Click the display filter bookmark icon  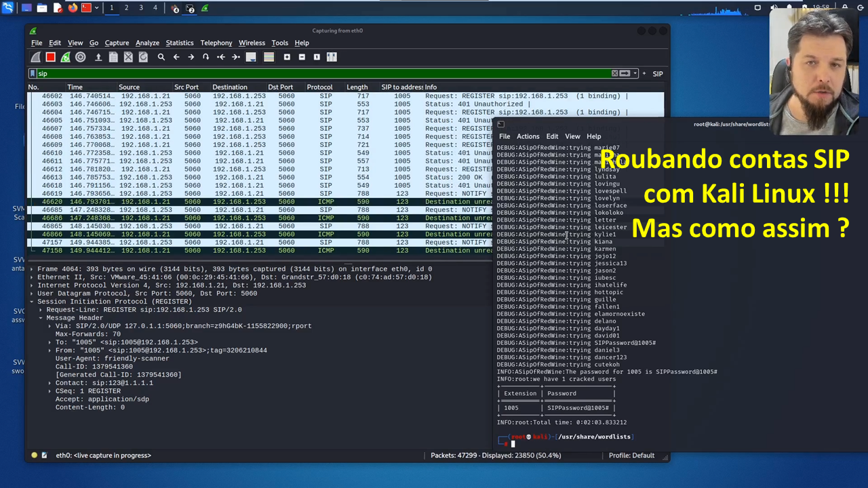click(33, 73)
